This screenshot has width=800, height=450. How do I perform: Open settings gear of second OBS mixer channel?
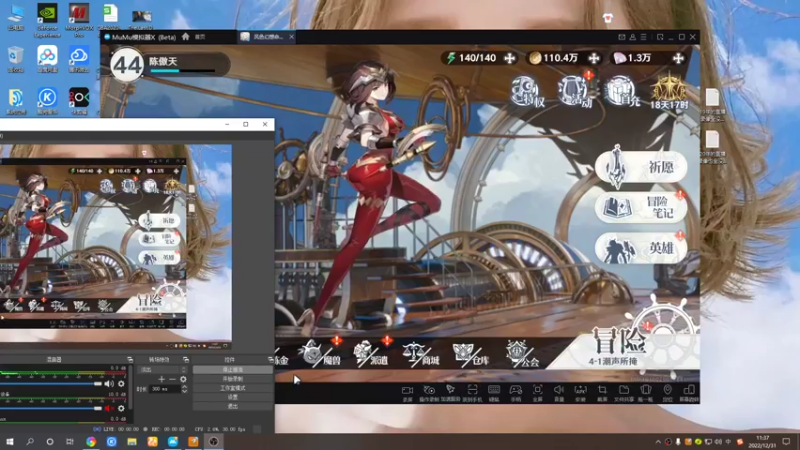pos(121,408)
